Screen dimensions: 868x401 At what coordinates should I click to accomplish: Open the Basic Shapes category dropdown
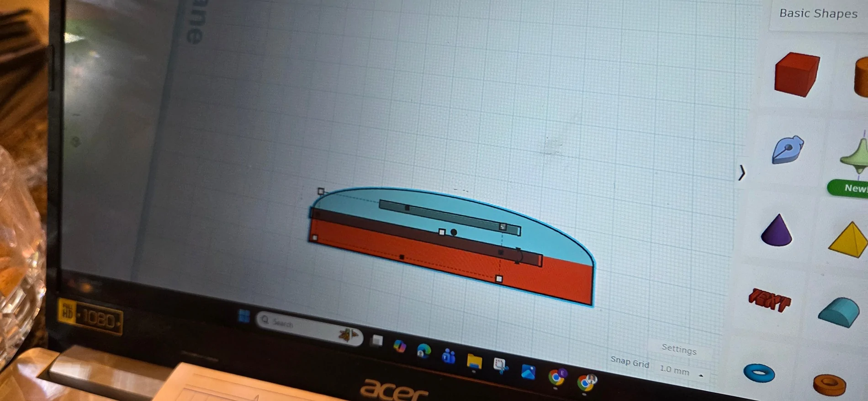point(818,14)
